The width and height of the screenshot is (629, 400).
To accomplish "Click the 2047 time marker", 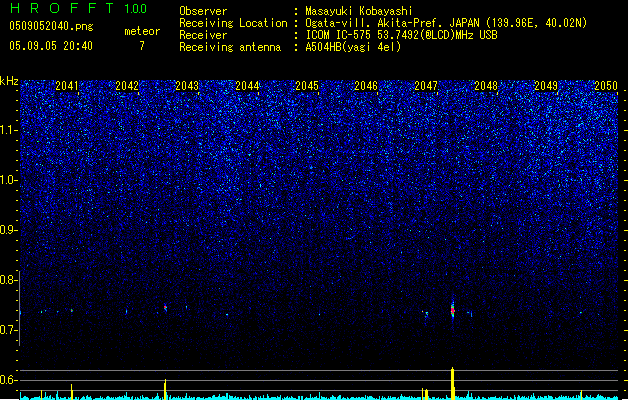I will 426,85.
